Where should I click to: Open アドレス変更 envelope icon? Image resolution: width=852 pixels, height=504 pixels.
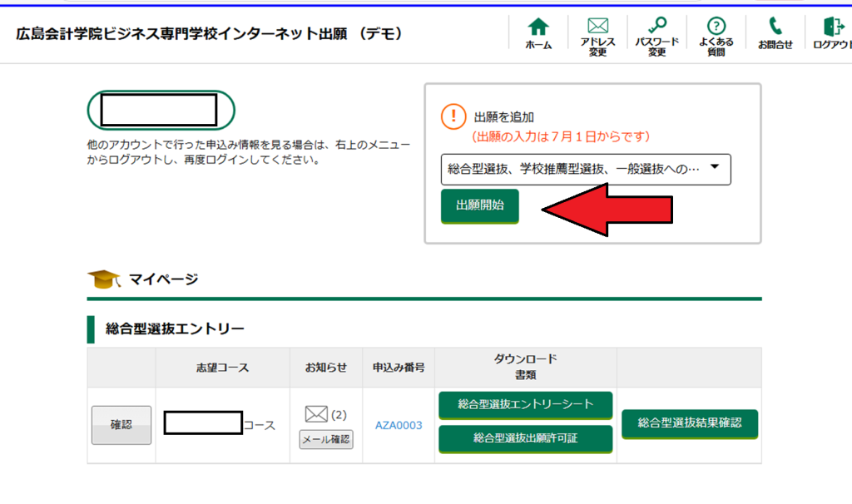[597, 27]
